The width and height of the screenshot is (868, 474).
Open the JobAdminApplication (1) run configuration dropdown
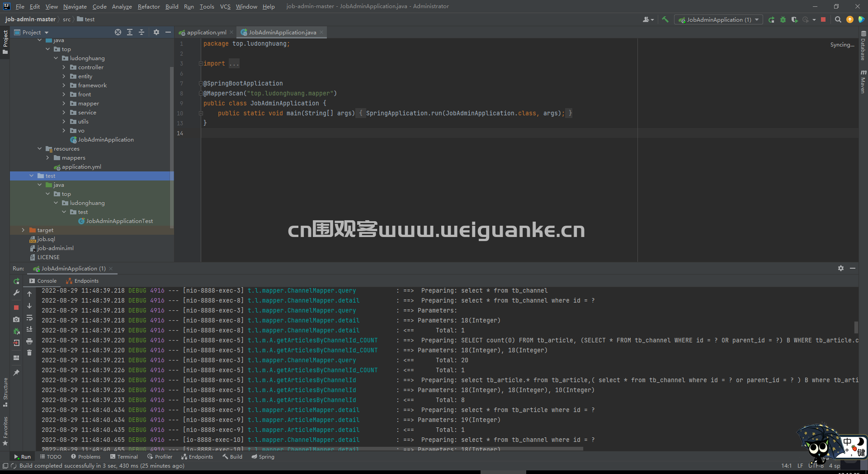pos(719,19)
